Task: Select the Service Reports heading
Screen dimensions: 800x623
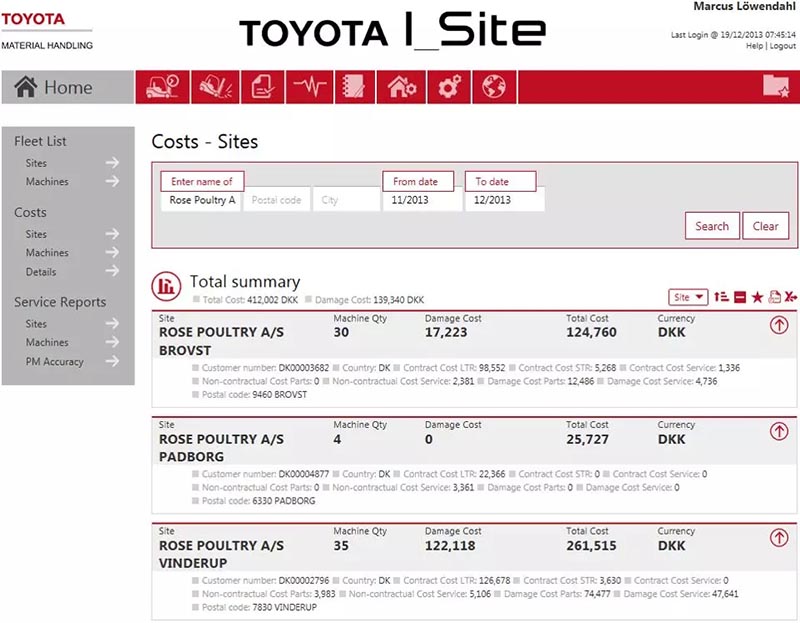Action: pos(60,302)
